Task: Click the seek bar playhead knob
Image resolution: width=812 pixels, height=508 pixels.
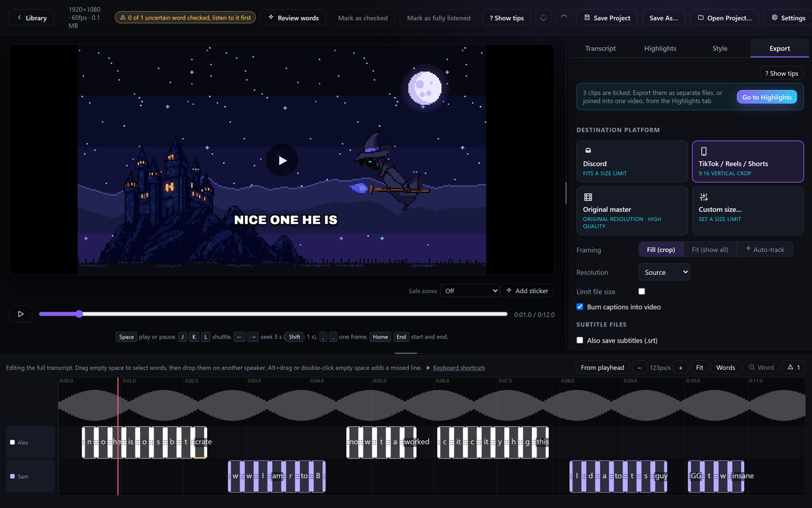Action: point(79,314)
